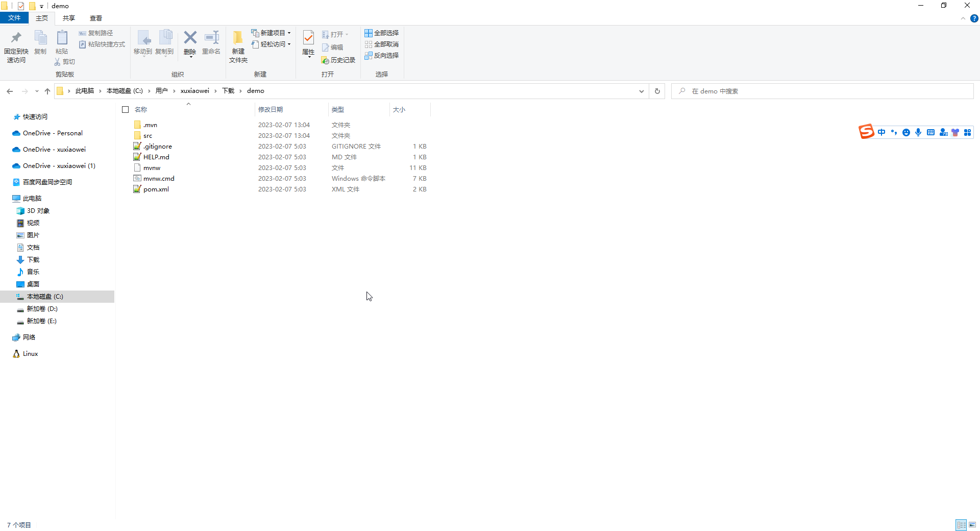The width and height of the screenshot is (980, 531).
Task: Click Sogou microphone voice input icon
Action: pos(918,133)
